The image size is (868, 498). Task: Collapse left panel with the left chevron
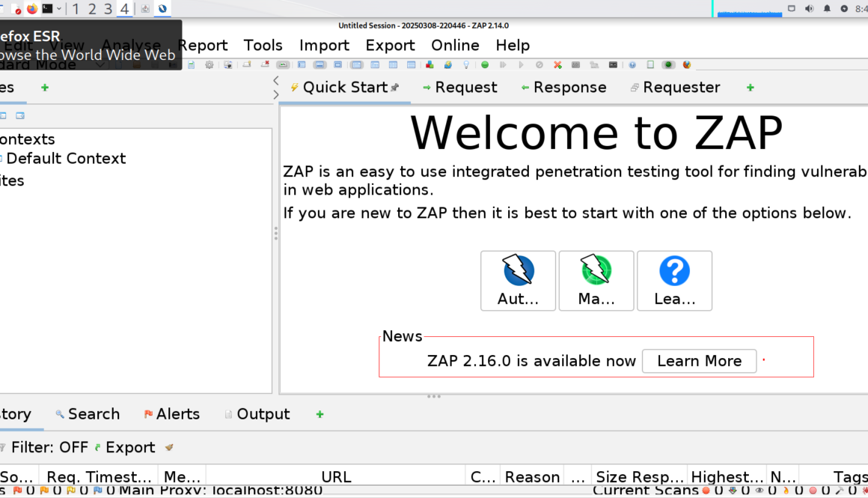click(x=275, y=81)
